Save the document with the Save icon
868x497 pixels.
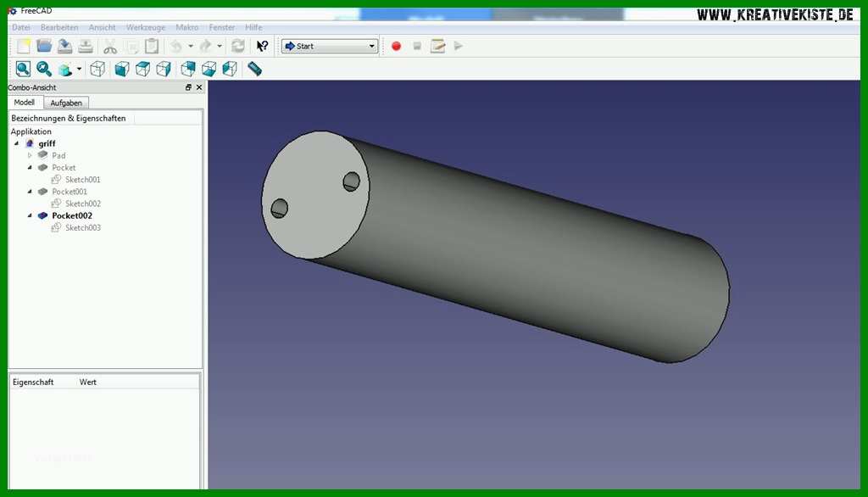[x=64, y=46]
